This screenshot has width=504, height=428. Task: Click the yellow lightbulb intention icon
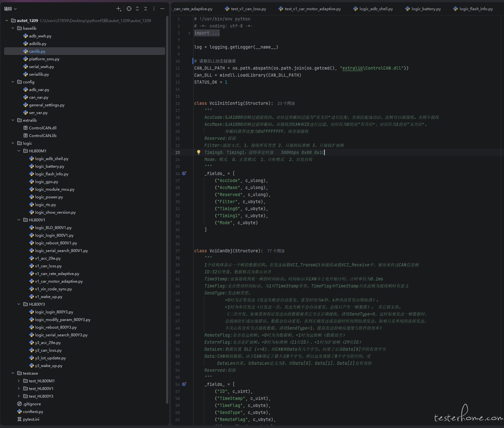tap(198, 152)
